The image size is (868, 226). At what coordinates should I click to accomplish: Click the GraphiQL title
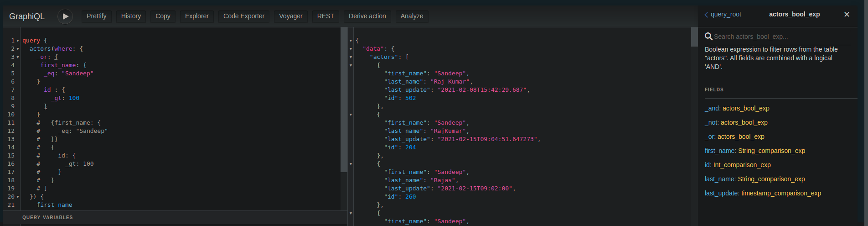(x=27, y=16)
